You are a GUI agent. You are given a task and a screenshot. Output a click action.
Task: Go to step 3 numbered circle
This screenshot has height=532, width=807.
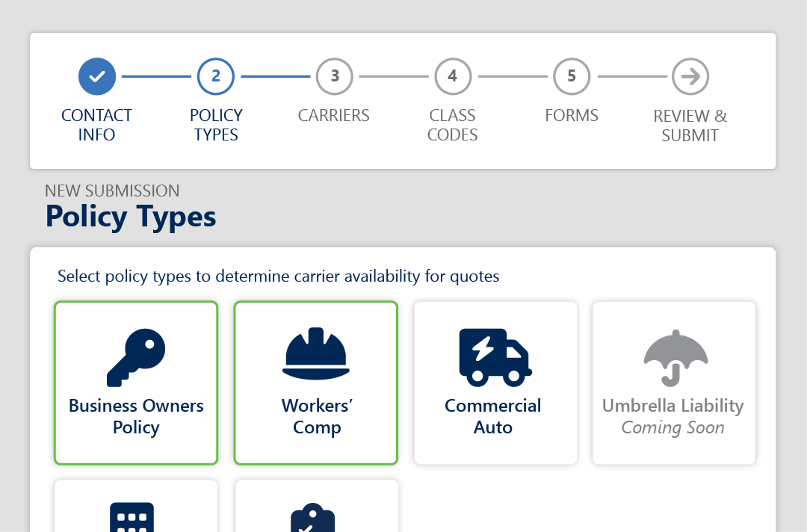[335, 76]
